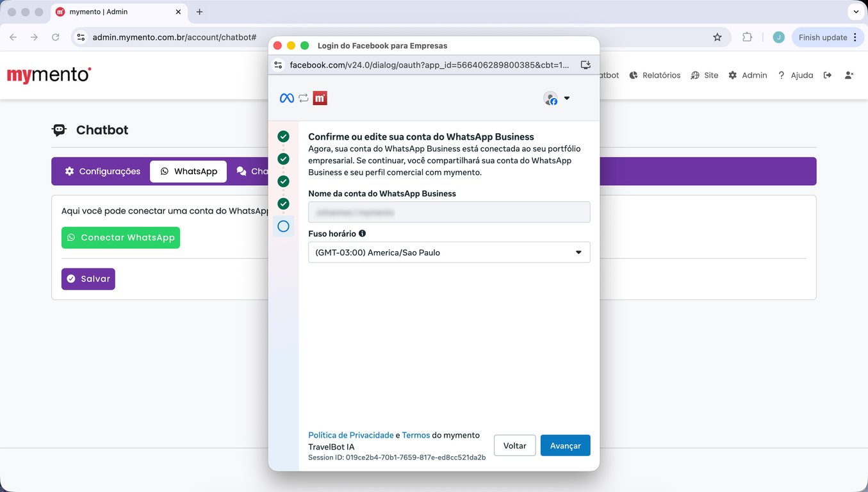868x492 pixels.
Task: Reload the page in Chrome
Action: [x=56, y=37]
